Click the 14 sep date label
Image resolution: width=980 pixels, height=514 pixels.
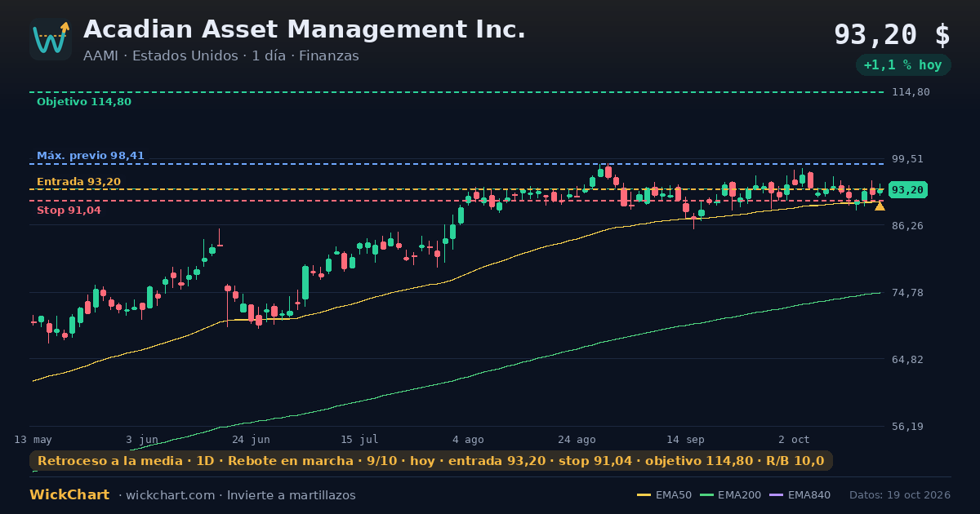pyautogui.click(x=685, y=439)
